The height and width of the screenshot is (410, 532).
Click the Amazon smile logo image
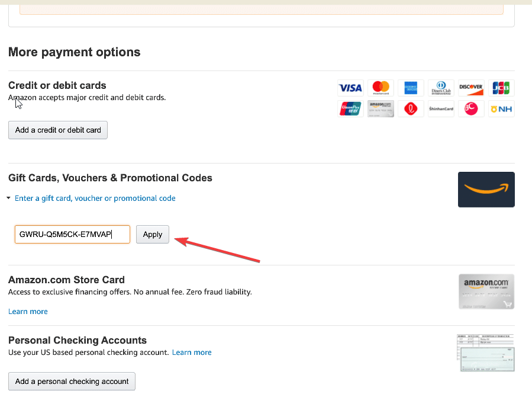tap(486, 189)
